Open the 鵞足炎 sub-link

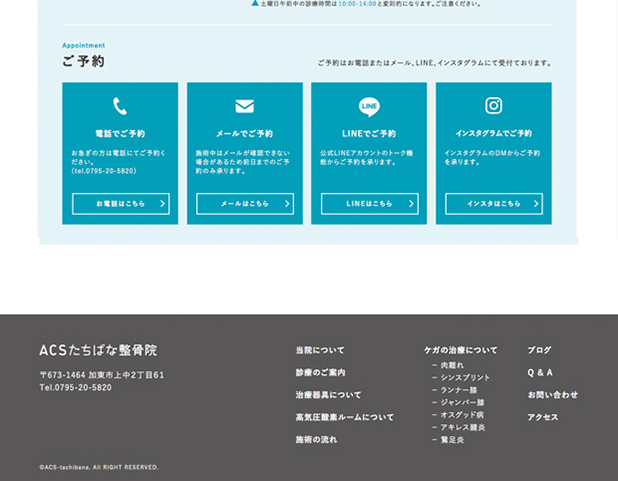coord(452,440)
